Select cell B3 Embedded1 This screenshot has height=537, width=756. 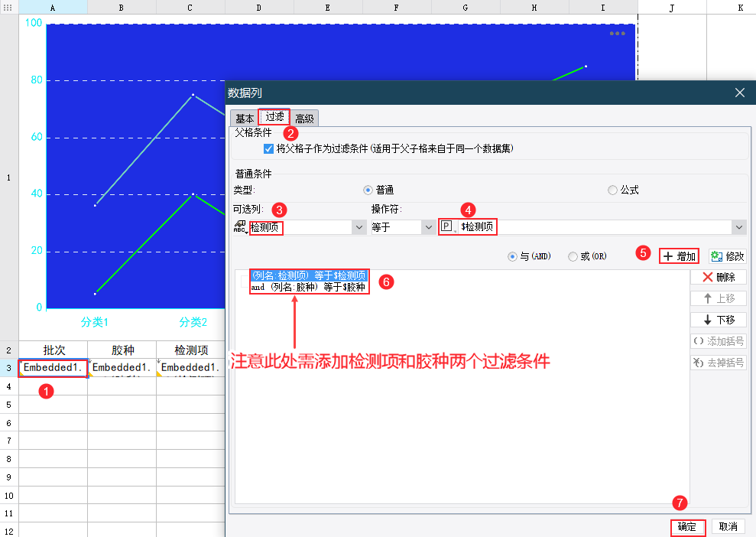coord(122,368)
